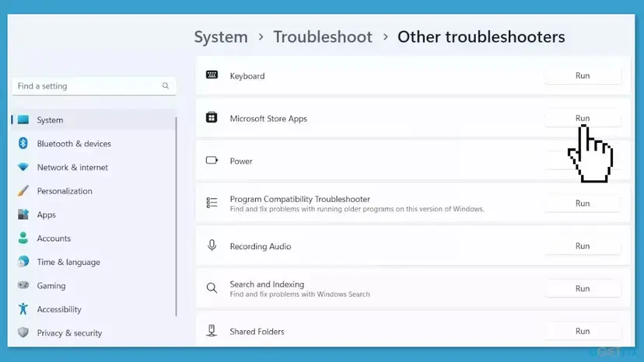This screenshot has width=644, height=362.
Task: Run the Search and Indexing troubleshooter
Action: [x=583, y=288]
